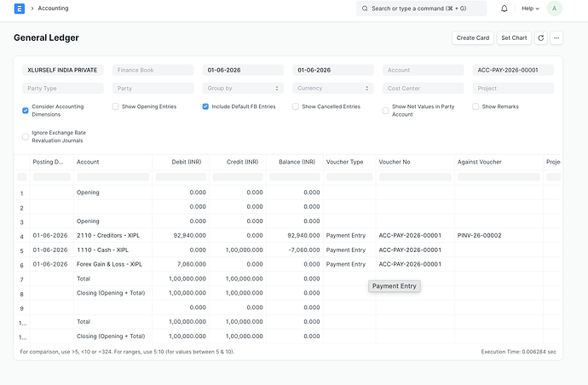The image size is (588, 385).
Task: Click row number 4 index cell
Action: click(22, 237)
